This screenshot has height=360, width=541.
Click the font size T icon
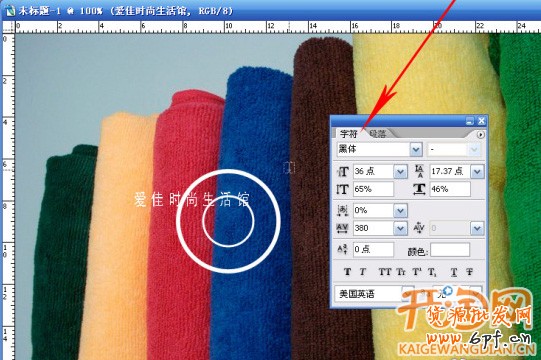coord(343,172)
